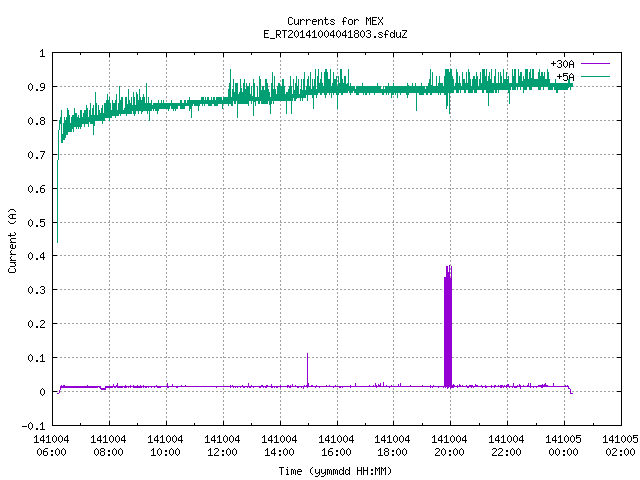Click the chart title "Currents for MEX"
The height and width of the screenshot is (480, 640).
(x=335, y=21)
